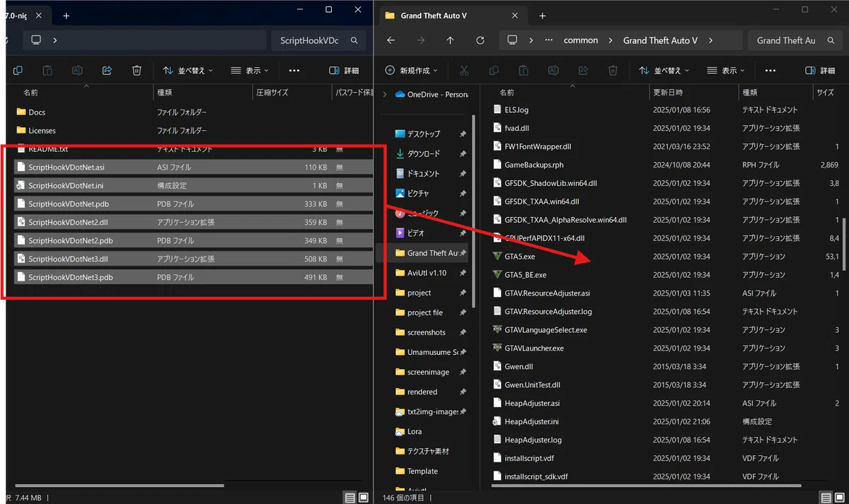Open Docs folder in left window
This screenshot has height=504, width=849.
pos(37,112)
